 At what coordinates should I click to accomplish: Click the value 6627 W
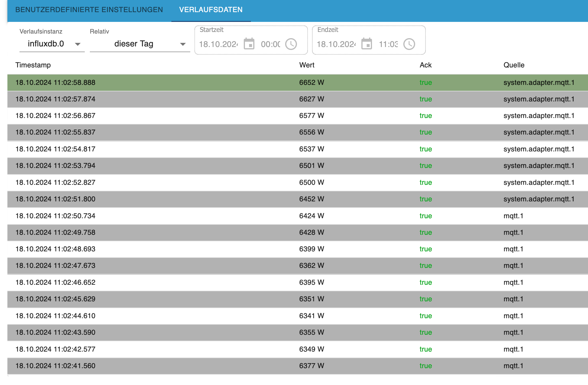pos(311,99)
